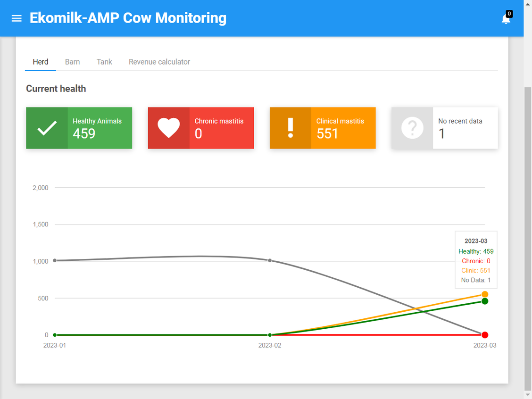Select the No recent data card
532x399 pixels.
pos(444,128)
